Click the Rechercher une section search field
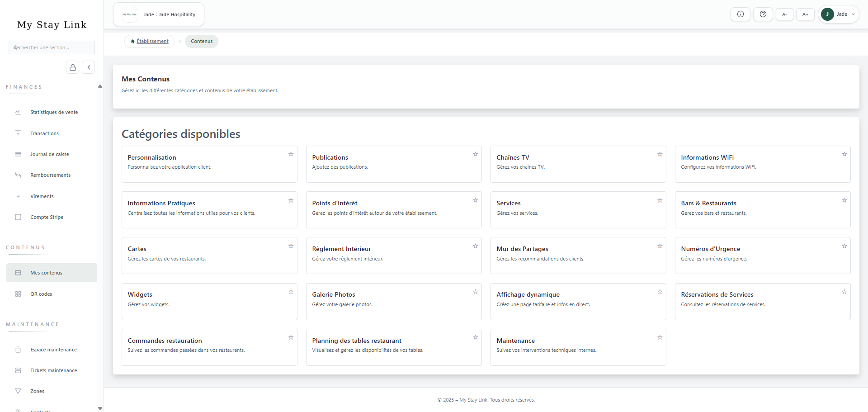Viewport: 868px width, 412px height. click(x=52, y=47)
